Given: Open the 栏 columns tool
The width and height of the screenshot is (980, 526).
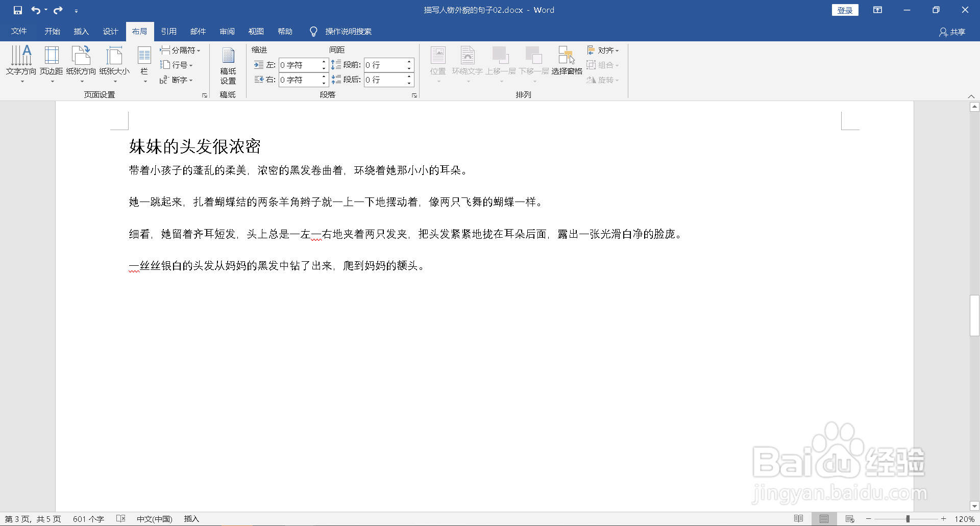Looking at the screenshot, I should pyautogui.click(x=144, y=64).
